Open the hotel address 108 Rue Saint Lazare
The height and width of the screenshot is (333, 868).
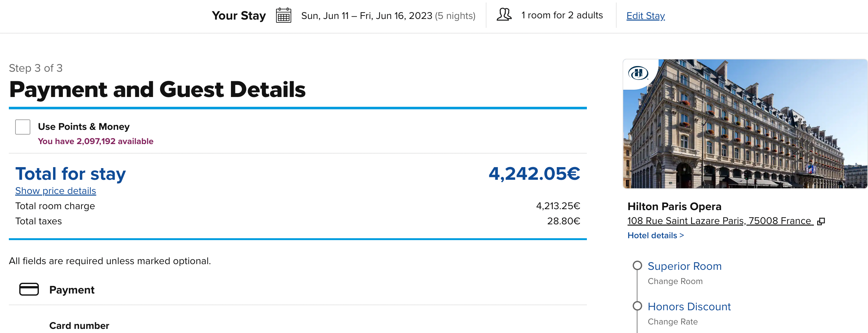point(720,221)
